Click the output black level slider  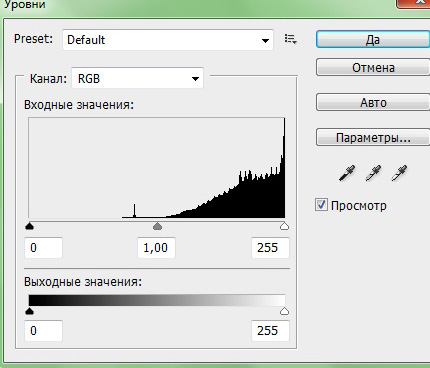(x=30, y=311)
